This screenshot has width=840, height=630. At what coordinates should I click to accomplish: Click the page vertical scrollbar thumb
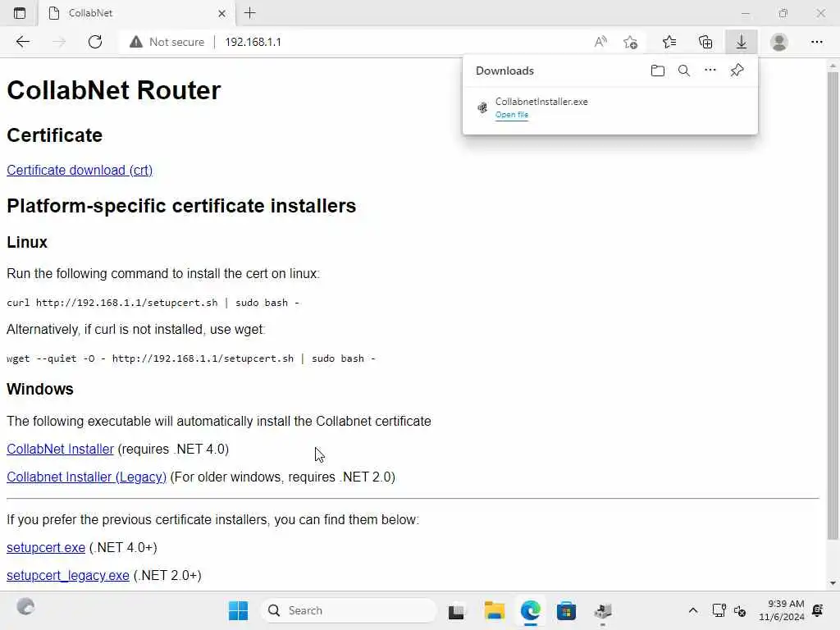pos(833,305)
